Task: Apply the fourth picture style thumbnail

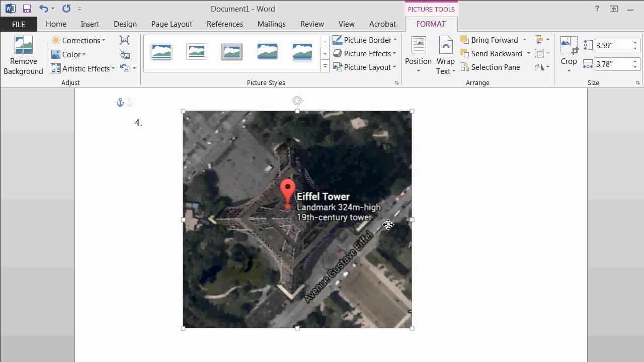Action: click(267, 52)
